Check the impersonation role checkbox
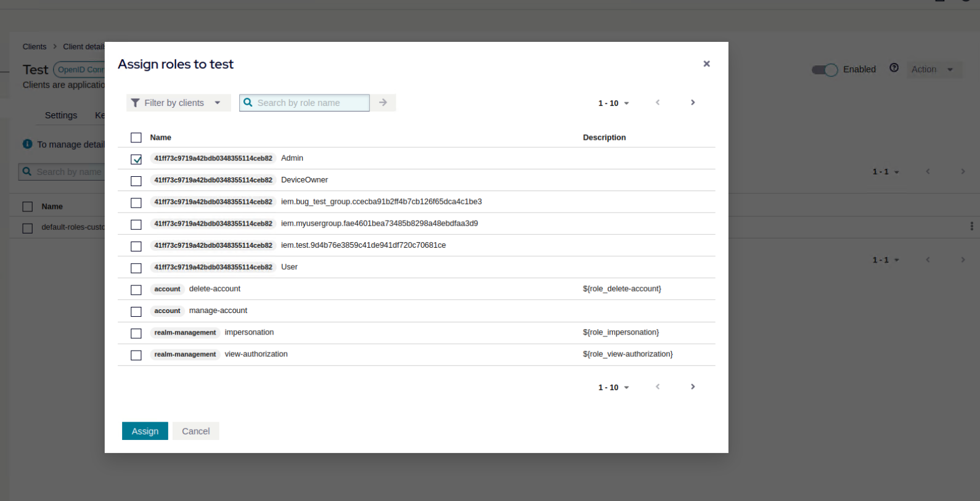Viewport: 980px width, 501px height. pos(136,333)
